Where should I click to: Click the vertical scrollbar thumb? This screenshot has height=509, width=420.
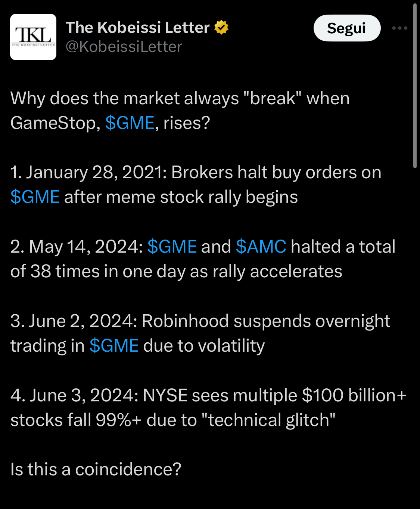pyautogui.click(x=415, y=85)
